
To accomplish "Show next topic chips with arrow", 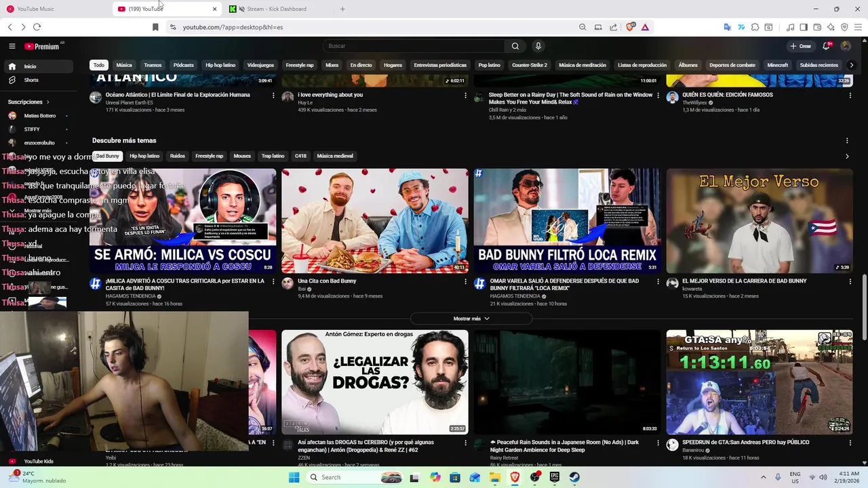I will (x=847, y=156).
